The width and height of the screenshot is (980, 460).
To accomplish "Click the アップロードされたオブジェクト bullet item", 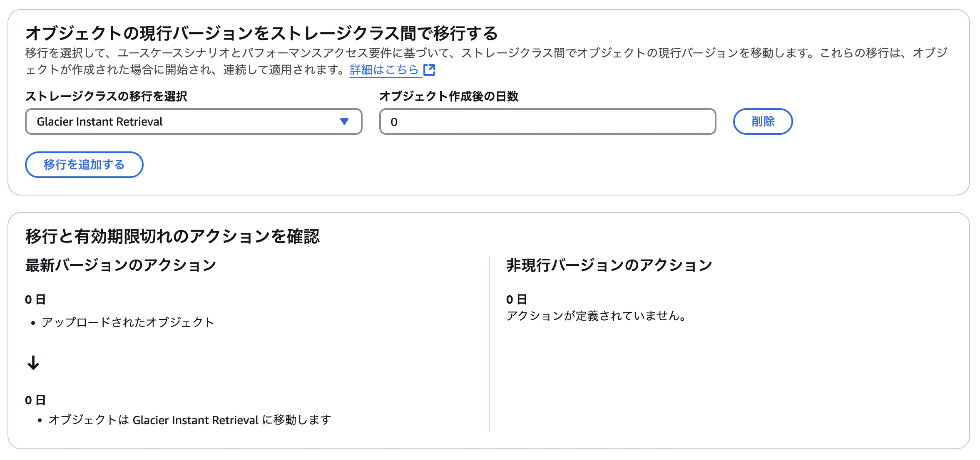I will 128,322.
